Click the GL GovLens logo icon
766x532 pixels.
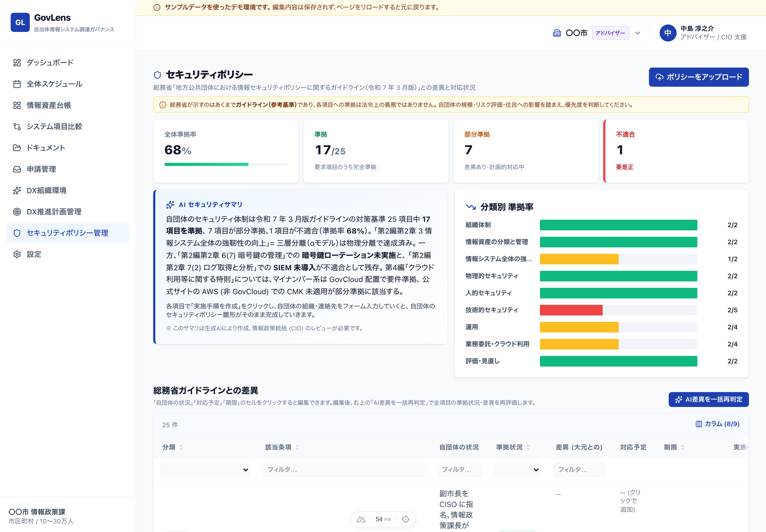point(20,22)
